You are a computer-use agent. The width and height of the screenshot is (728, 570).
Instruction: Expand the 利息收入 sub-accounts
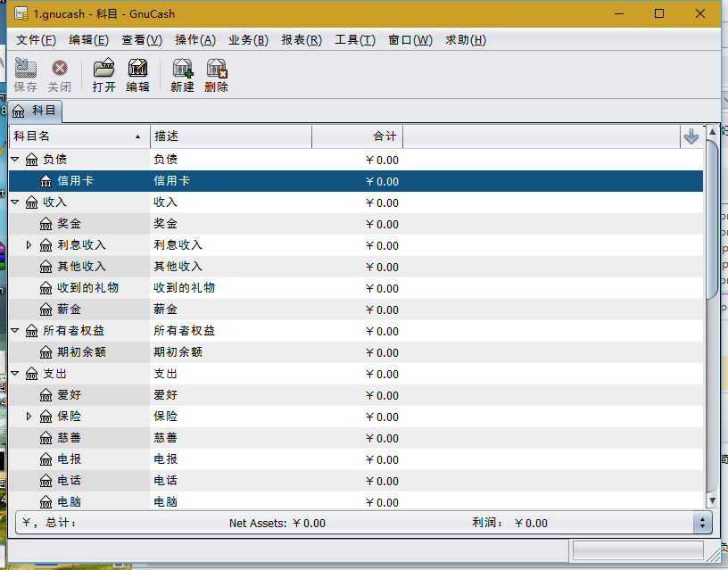[29, 245]
